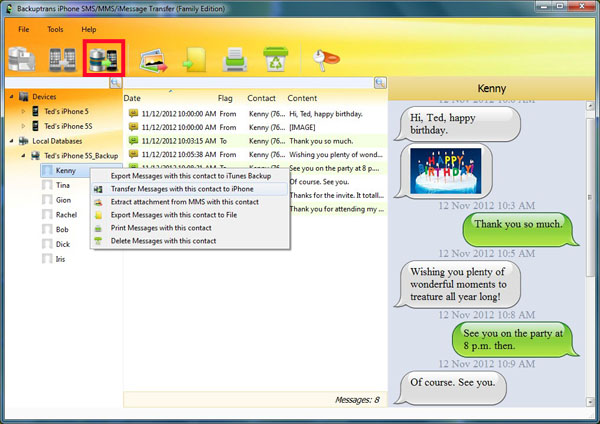Click Tina's contact avatar icon
Viewport: 600px width, 424px height.
47,185
